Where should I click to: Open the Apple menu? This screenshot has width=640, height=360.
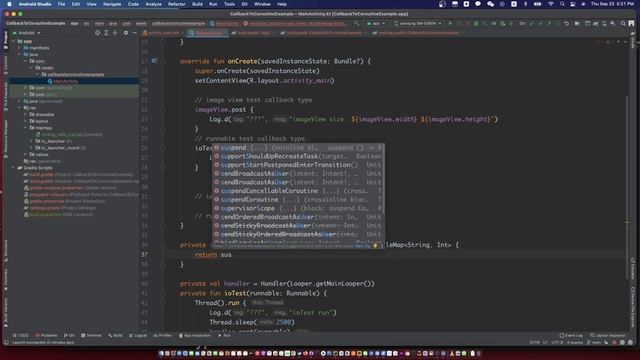tap(9, 4)
